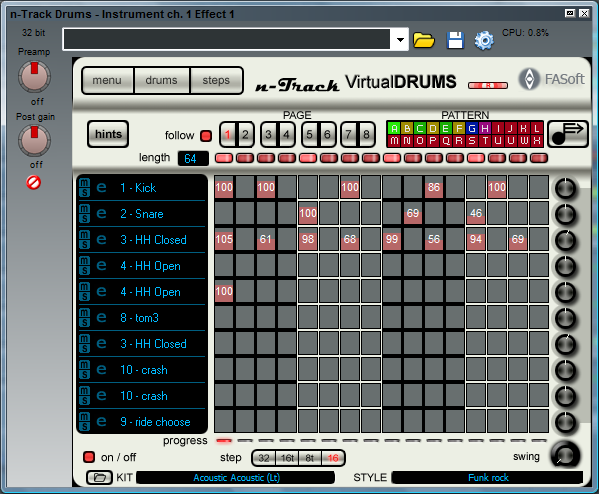Open the STYLE selector Funk rock
The image size is (599, 494).
pos(488,478)
